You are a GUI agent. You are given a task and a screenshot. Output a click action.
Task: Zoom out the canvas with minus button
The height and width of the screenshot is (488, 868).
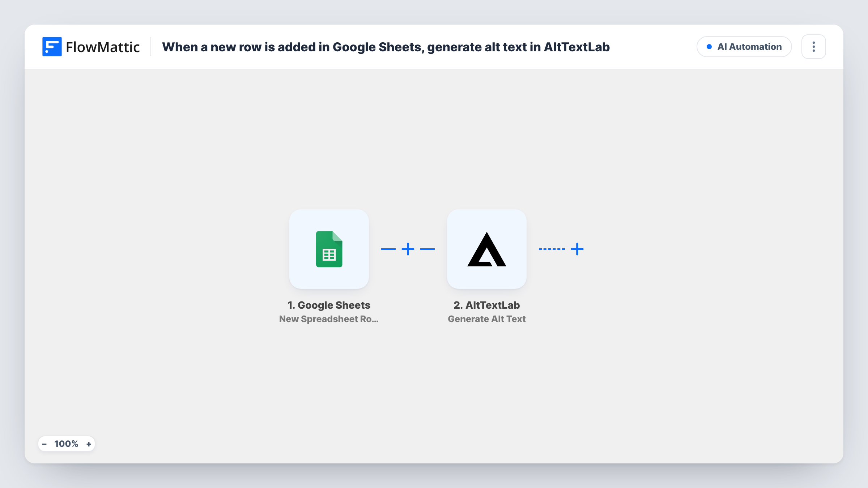pos(44,444)
